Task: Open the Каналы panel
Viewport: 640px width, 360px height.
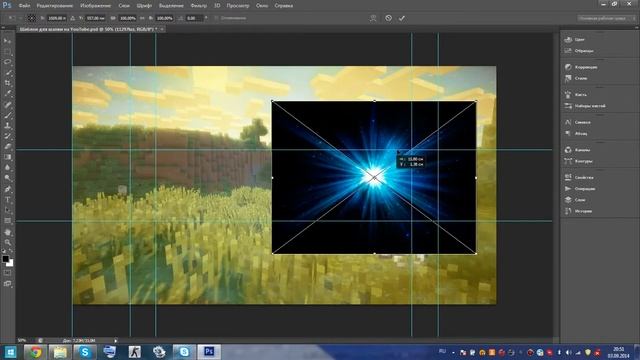Action: click(577, 150)
